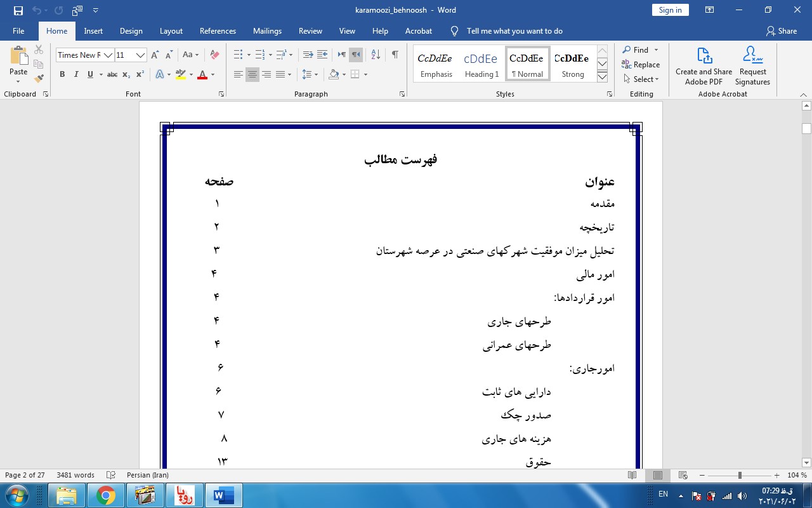Click the Tell me search field
The width and height of the screenshot is (812, 508).
pyautogui.click(x=514, y=31)
